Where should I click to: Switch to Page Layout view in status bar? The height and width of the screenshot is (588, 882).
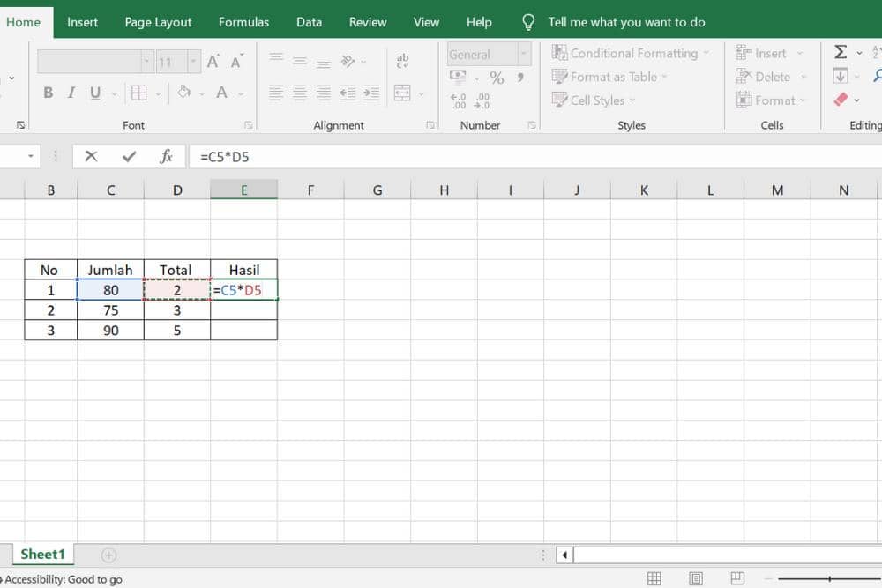click(x=696, y=578)
